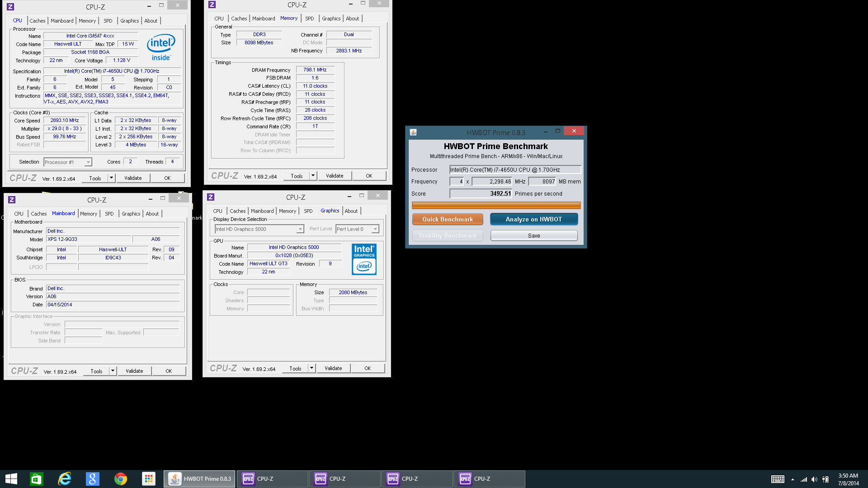Click Quick Benchmark button
Screen dimensions: 868x488
coord(448,219)
